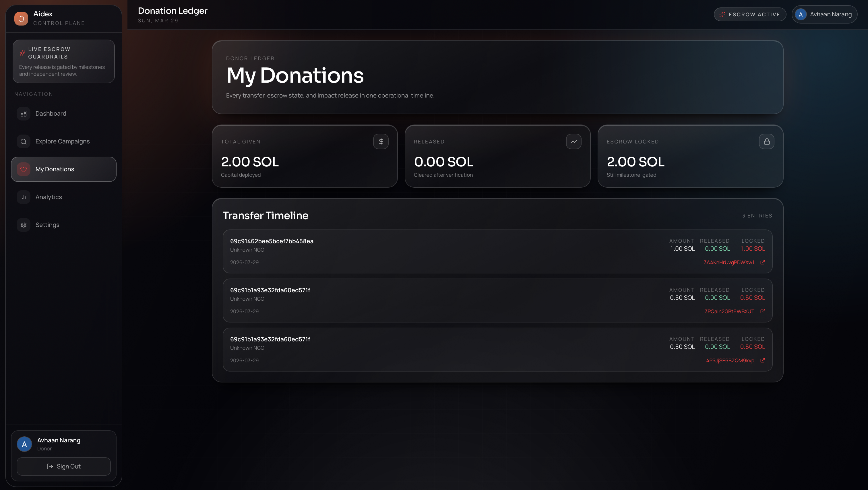Click the trending arrow icon on Released card
The width and height of the screenshot is (868, 490).
coord(574,141)
